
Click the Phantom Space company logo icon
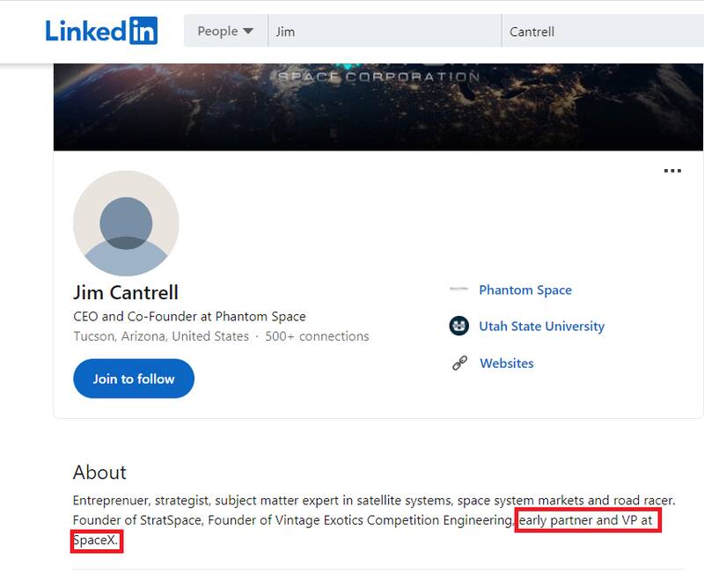click(x=458, y=290)
